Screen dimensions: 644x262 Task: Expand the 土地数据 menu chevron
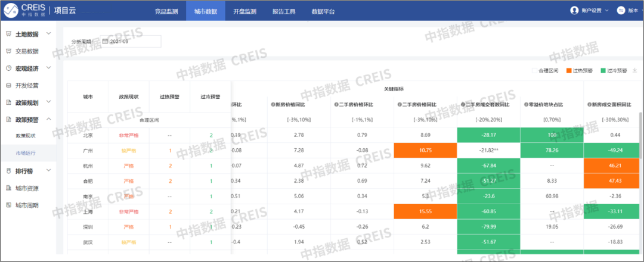click(48, 33)
